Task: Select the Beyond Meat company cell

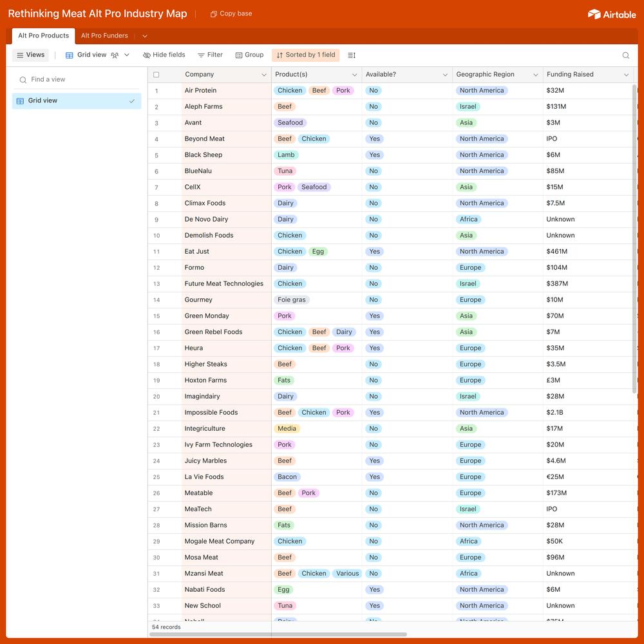Action: coord(226,139)
